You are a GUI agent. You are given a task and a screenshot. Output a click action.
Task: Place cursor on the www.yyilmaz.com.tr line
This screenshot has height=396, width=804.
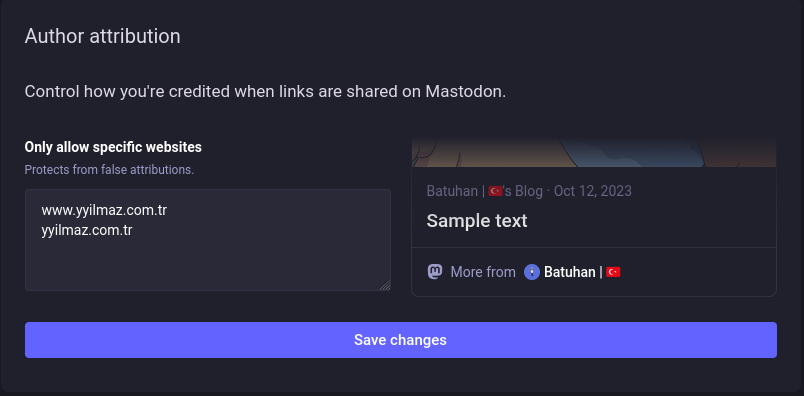pyautogui.click(x=104, y=210)
